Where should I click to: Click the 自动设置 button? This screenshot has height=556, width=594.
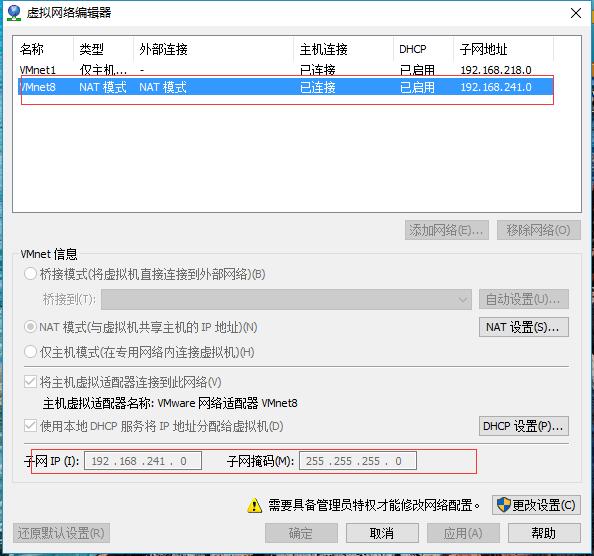(524, 300)
